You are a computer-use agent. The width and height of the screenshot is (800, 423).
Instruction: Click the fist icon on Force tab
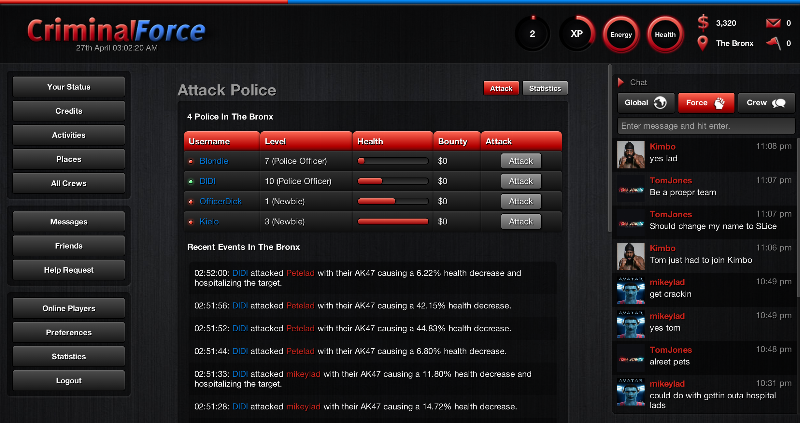click(x=719, y=103)
